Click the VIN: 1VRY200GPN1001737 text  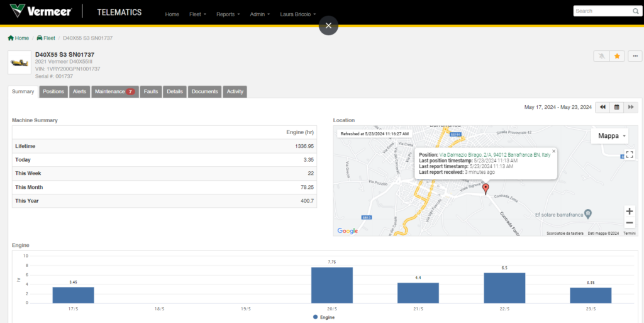68,69
